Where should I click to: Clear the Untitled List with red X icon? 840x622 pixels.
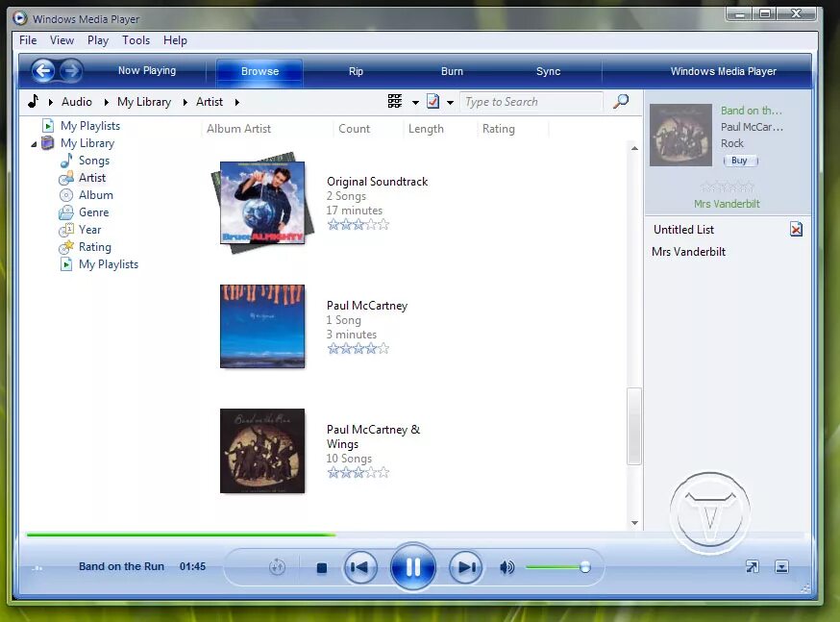pos(796,230)
